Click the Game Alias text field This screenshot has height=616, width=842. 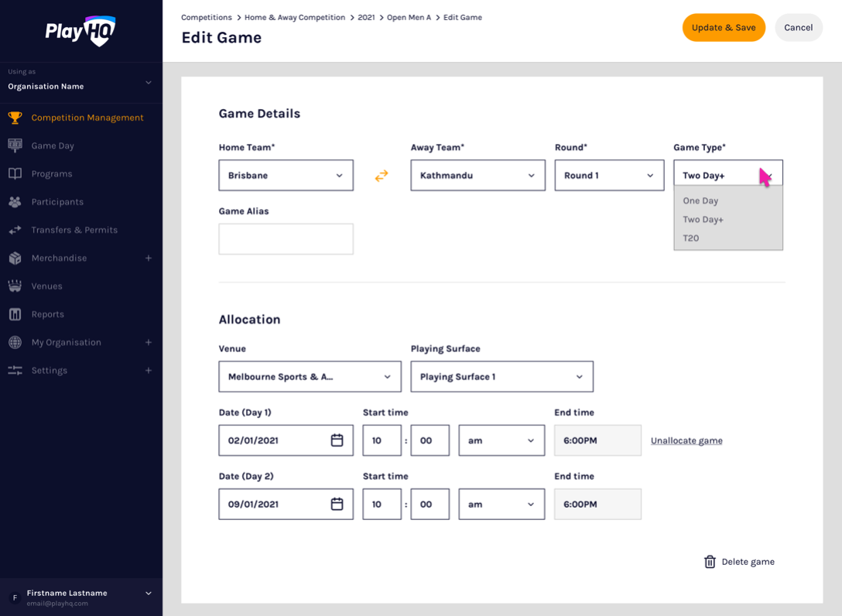[x=286, y=239]
